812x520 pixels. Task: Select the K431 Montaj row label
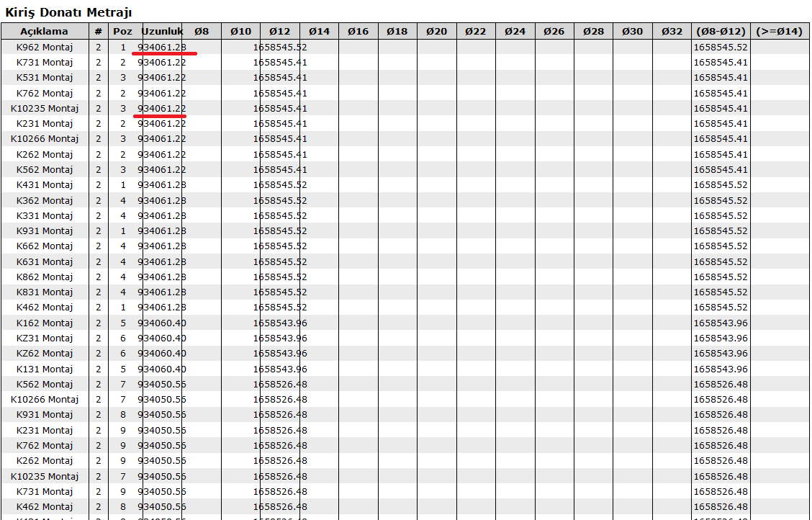pyautogui.click(x=45, y=185)
